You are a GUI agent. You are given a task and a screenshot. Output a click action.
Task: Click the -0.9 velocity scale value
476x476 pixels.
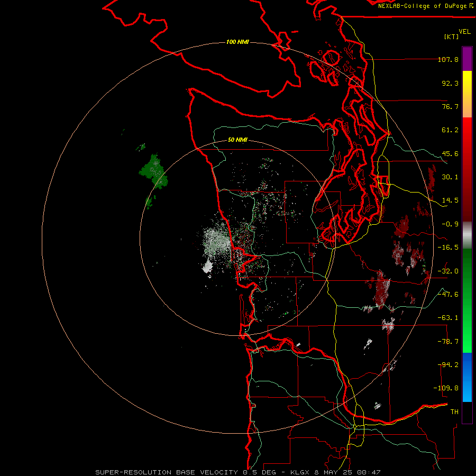(x=450, y=224)
